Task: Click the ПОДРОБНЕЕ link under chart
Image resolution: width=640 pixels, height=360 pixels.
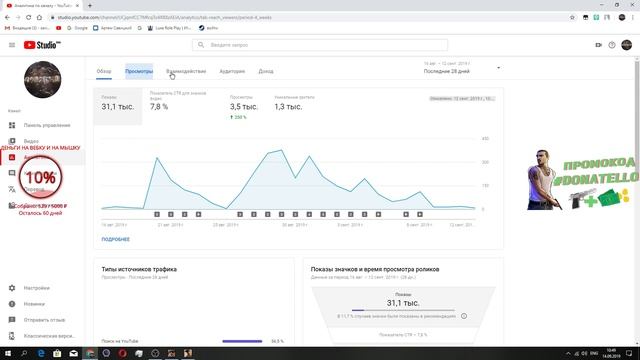Action: (x=116, y=239)
